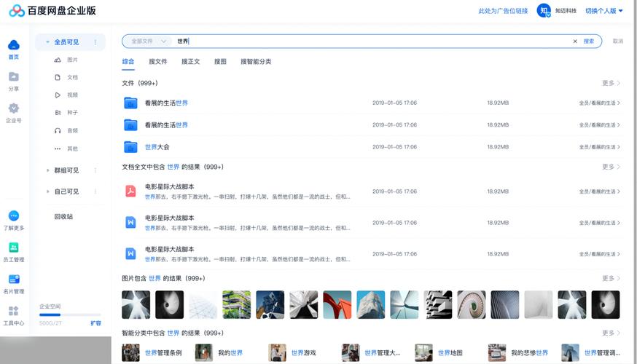Collapse the 全员可见 tree section

click(x=47, y=41)
